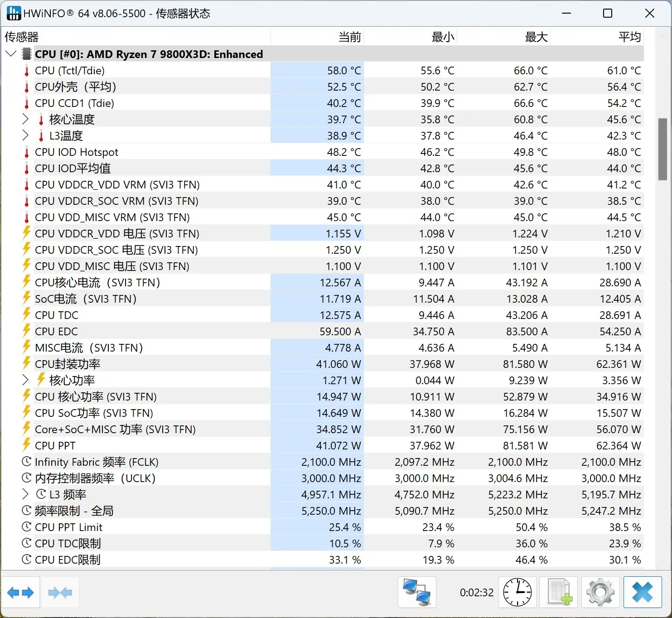Expand the L3温度 sensor group
This screenshot has height=618, width=672.
pos(25,135)
